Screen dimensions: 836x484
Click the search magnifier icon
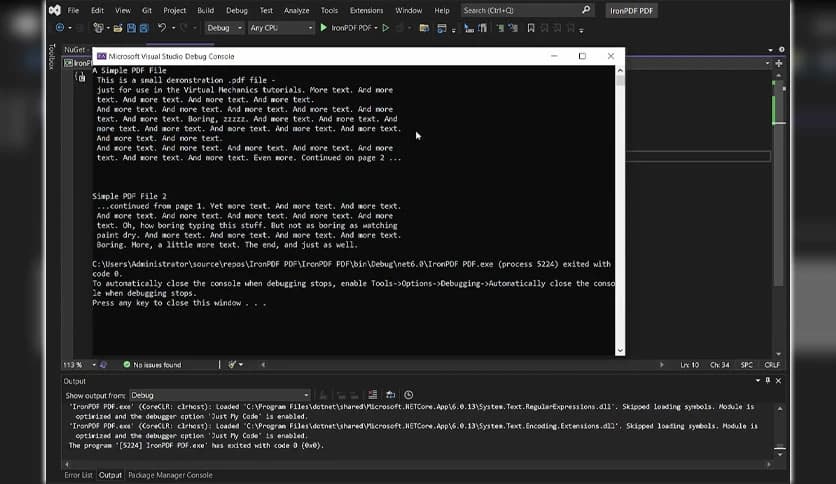pyautogui.click(x=586, y=10)
